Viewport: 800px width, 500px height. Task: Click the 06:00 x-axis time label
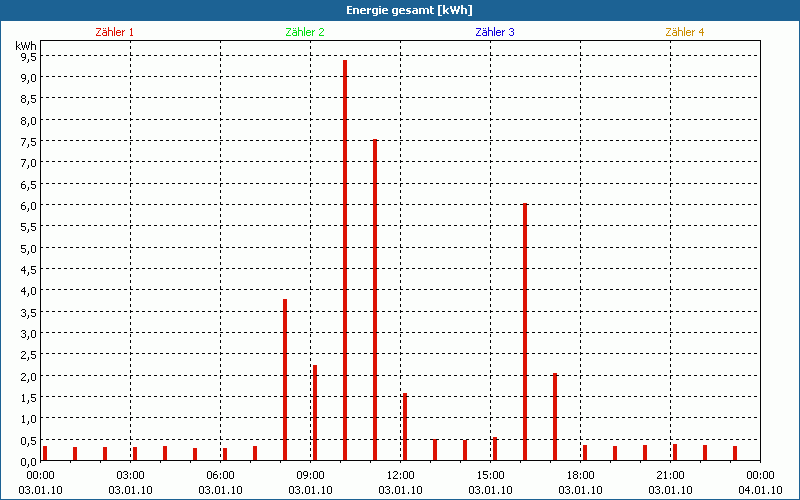pos(220,476)
